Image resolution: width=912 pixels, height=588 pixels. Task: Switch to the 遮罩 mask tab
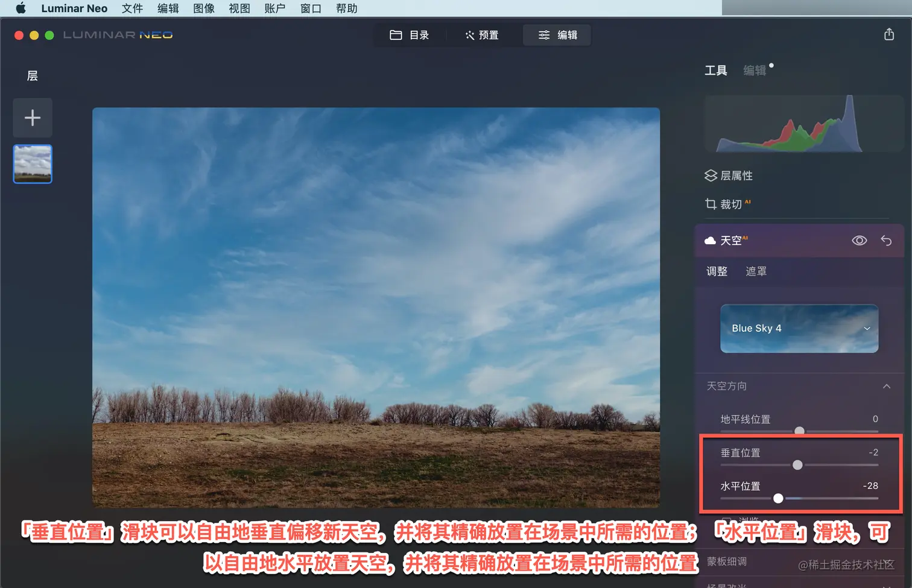click(x=756, y=271)
